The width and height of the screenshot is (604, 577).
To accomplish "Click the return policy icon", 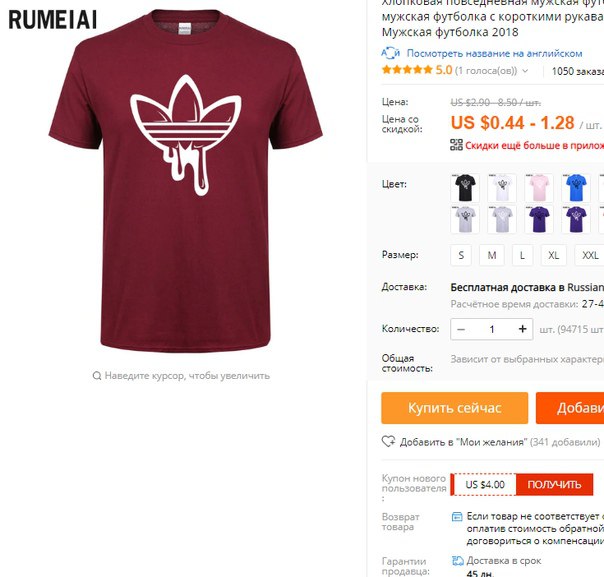I will pyautogui.click(x=457, y=517).
